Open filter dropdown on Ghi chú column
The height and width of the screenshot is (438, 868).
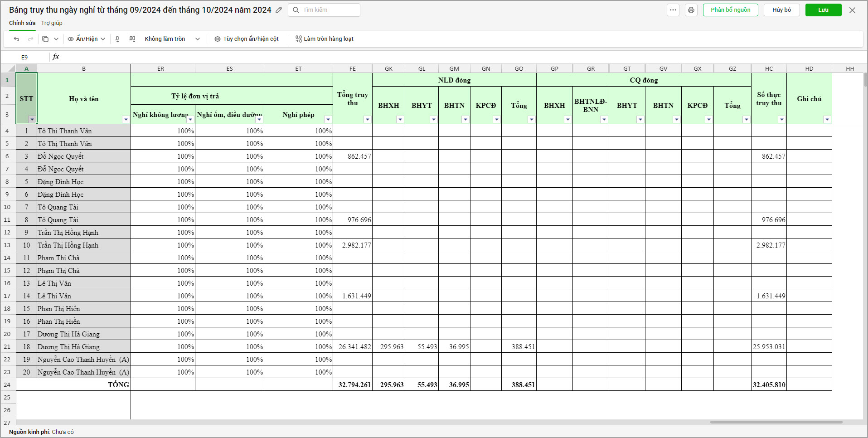827,120
